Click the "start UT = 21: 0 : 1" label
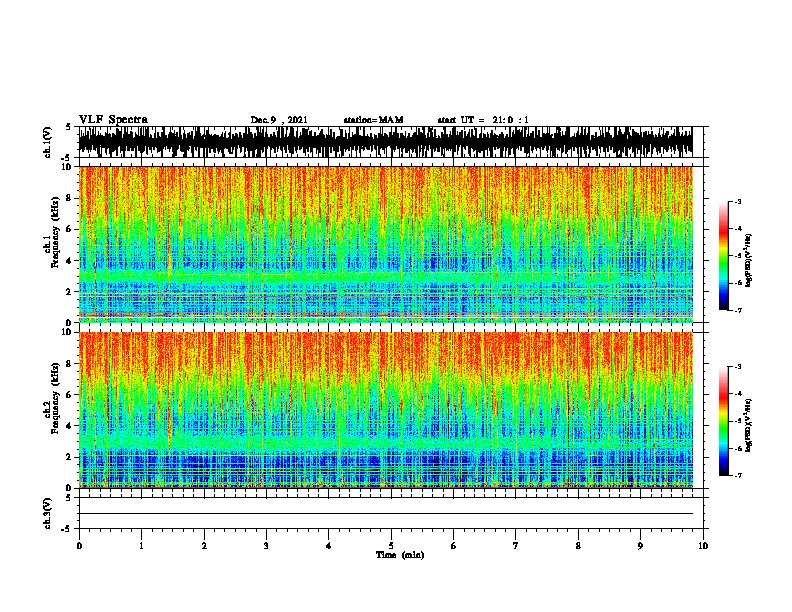 point(483,120)
